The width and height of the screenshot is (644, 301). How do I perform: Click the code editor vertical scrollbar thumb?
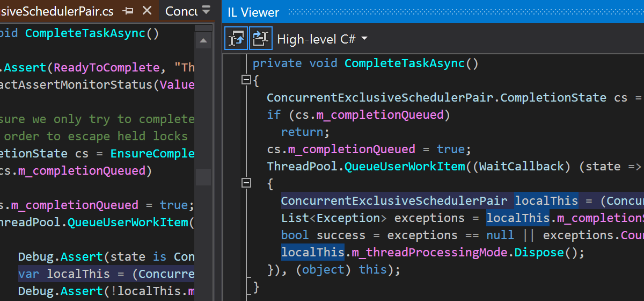tap(203, 176)
